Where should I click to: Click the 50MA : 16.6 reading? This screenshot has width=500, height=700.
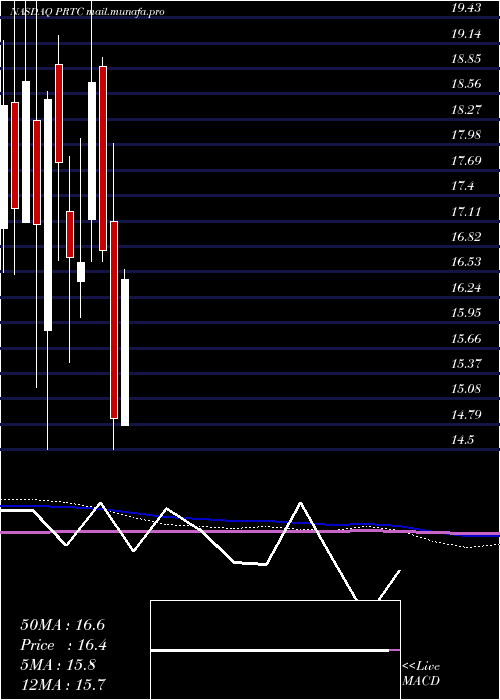point(62,625)
